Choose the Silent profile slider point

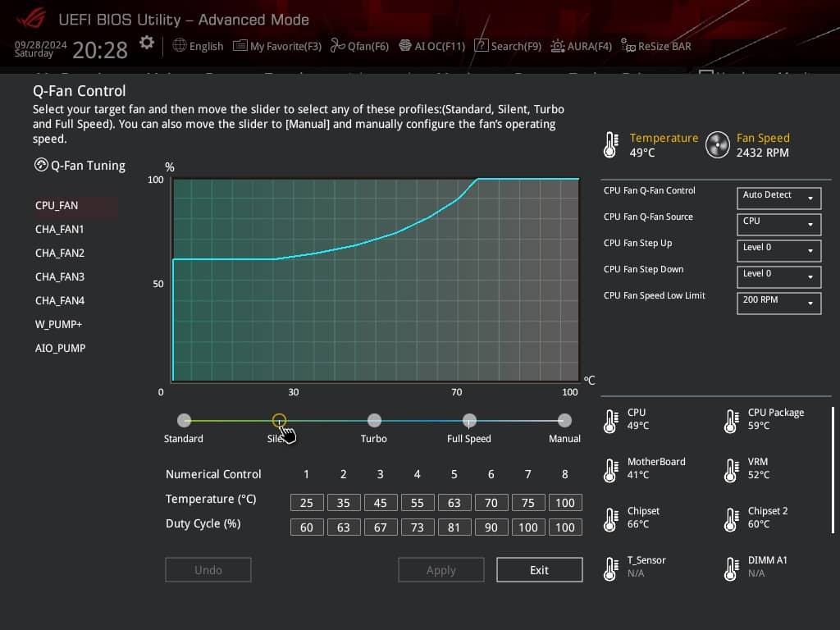click(279, 421)
